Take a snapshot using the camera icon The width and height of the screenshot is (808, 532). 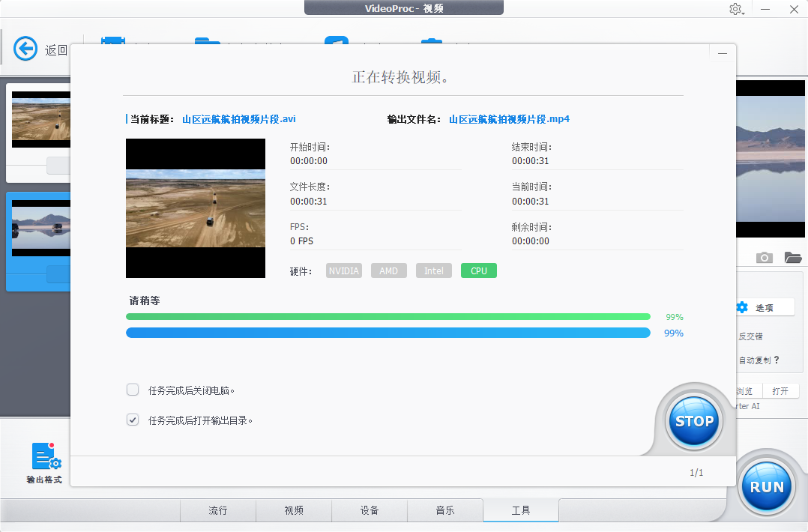[764, 257]
